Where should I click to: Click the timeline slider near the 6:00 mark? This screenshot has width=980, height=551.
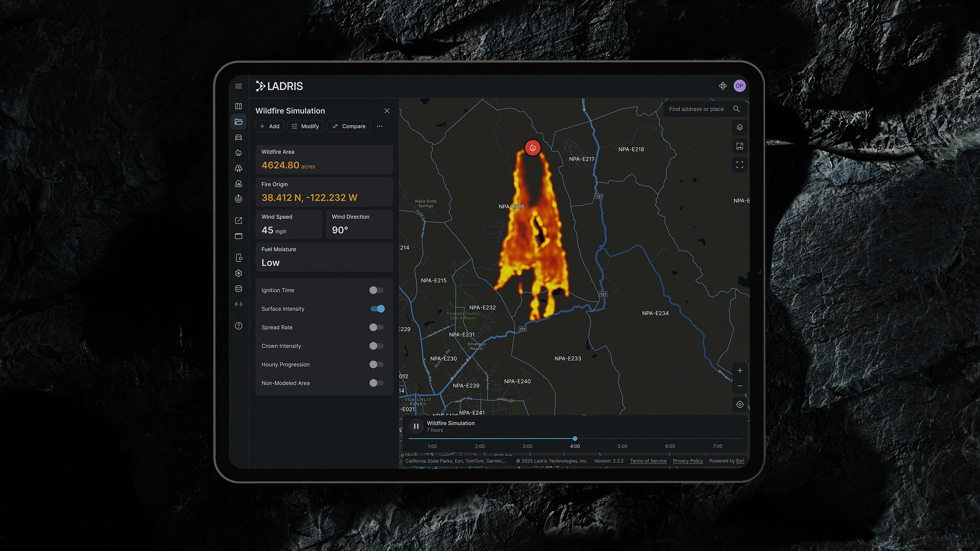click(669, 438)
